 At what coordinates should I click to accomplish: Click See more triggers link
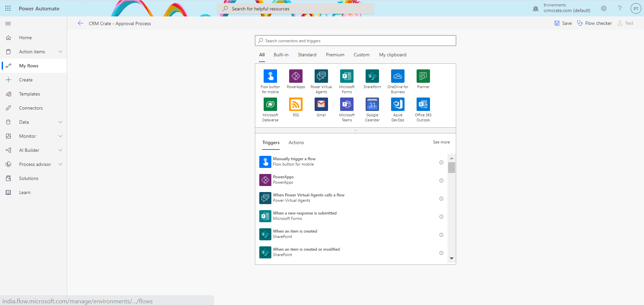click(441, 142)
